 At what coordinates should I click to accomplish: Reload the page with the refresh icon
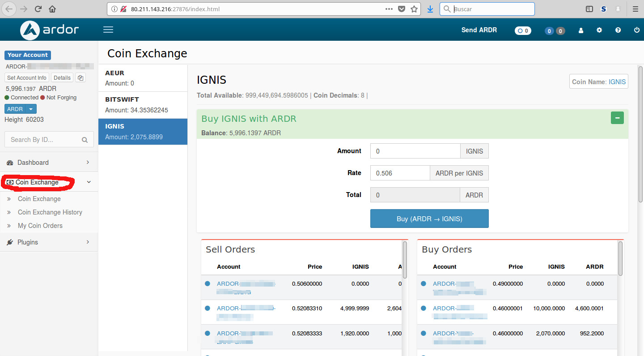click(38, 9)
